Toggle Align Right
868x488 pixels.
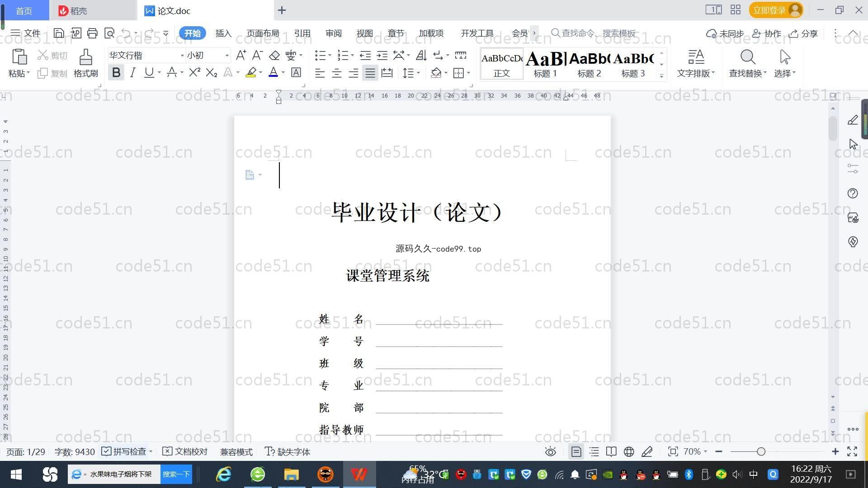click(354, 73)
